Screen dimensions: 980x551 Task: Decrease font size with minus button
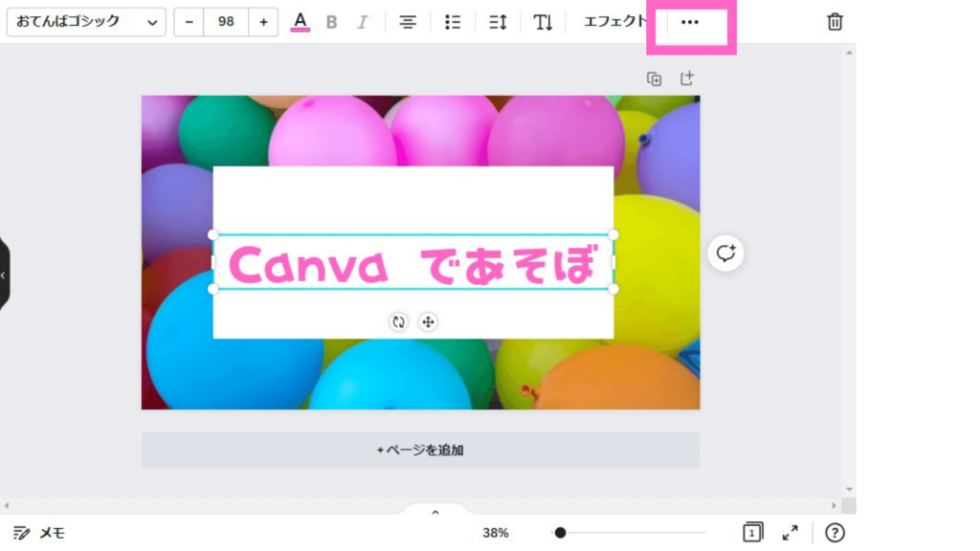[189, 22]
